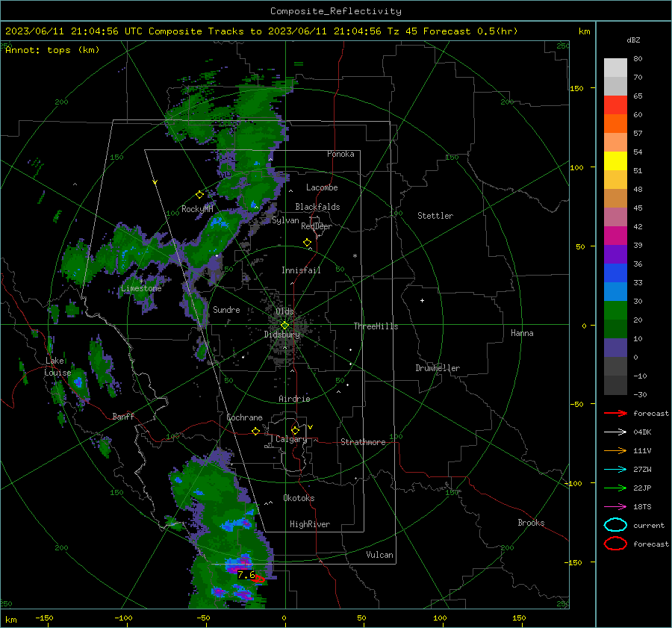Viewport: 672px width, 628px height.
Task: Click the Stettler city label
Action: [435, 216]
